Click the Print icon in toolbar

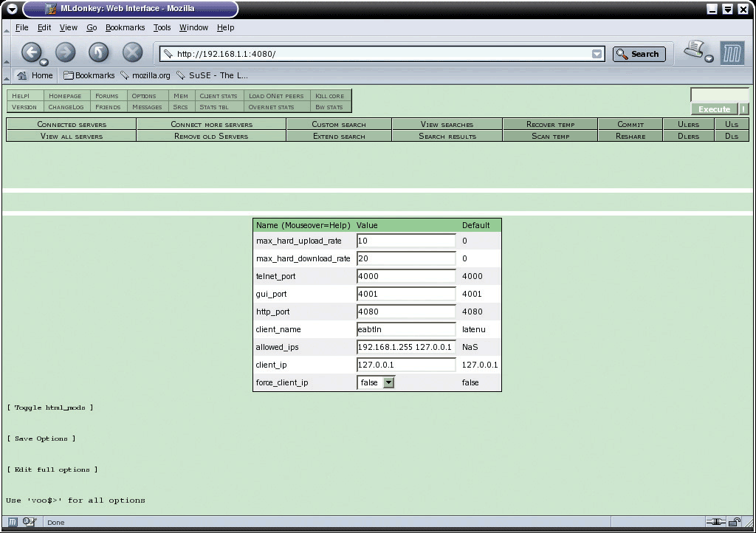pyautogui.click(x=694, y=49)
